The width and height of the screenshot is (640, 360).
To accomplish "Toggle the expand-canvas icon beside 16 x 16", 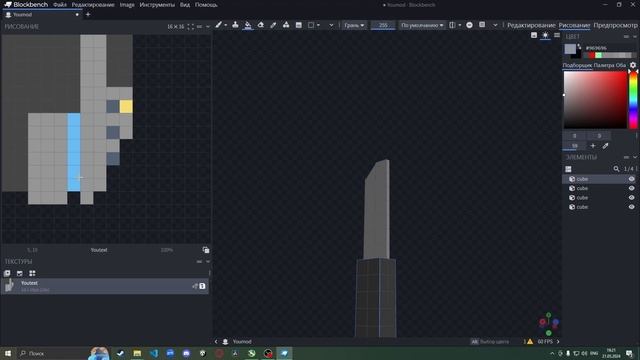I will [191, 27].
